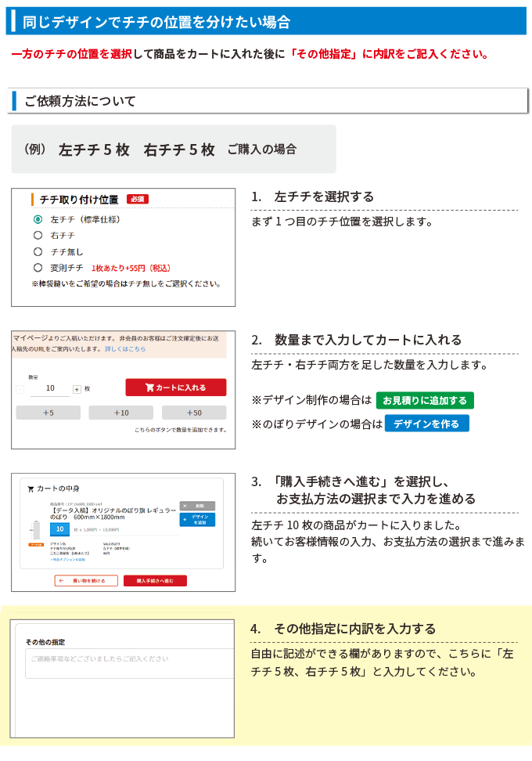Screen dimensions: 532x761
Task: Add 50 with the +50 button
Action: tap(193, 413)
